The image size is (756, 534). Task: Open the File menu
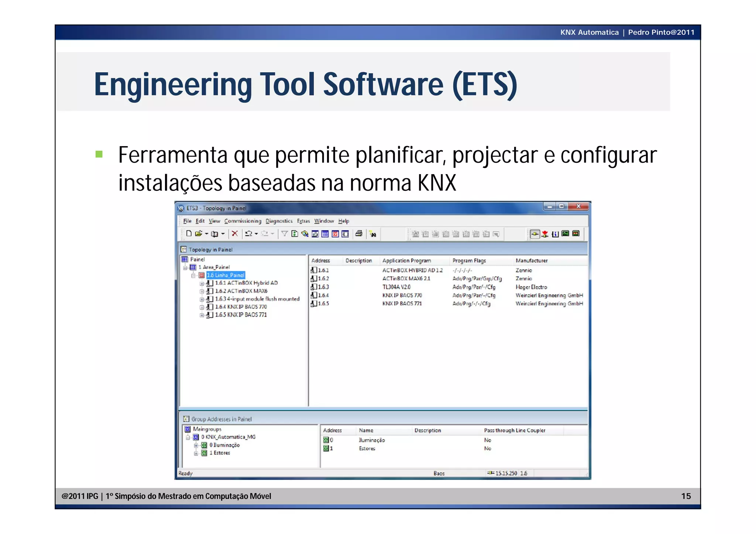point(188,221)
